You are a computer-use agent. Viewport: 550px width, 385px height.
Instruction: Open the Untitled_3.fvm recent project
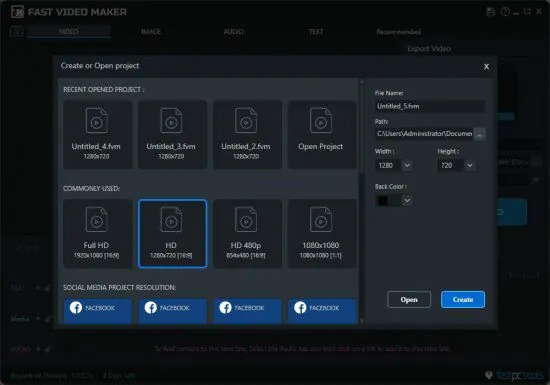(x=172, y=135)
